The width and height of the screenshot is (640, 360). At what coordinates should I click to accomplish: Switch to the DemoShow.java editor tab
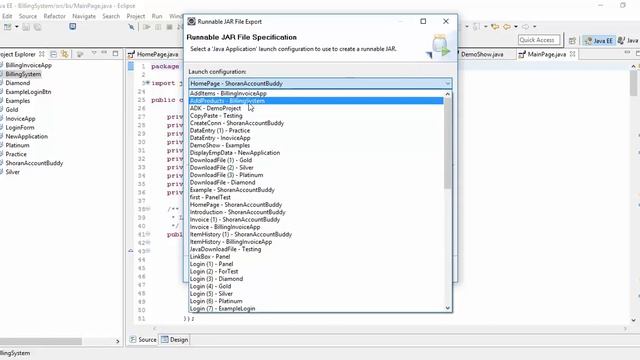(482, 54)
